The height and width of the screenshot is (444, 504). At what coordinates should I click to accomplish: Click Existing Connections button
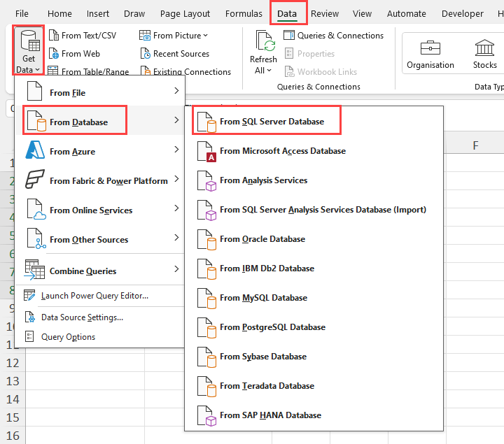185,71
